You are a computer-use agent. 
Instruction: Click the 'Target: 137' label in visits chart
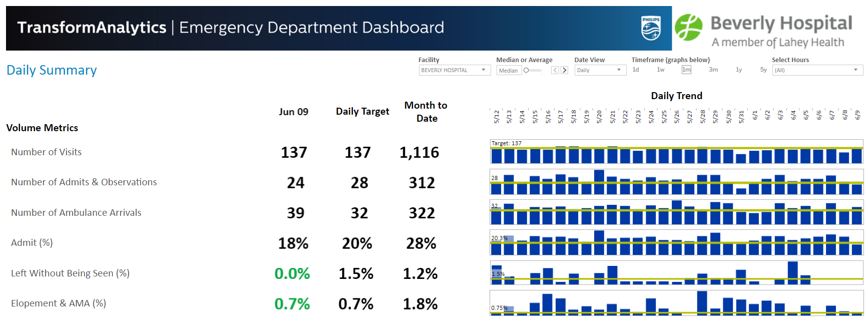click(x=507, y=143)
